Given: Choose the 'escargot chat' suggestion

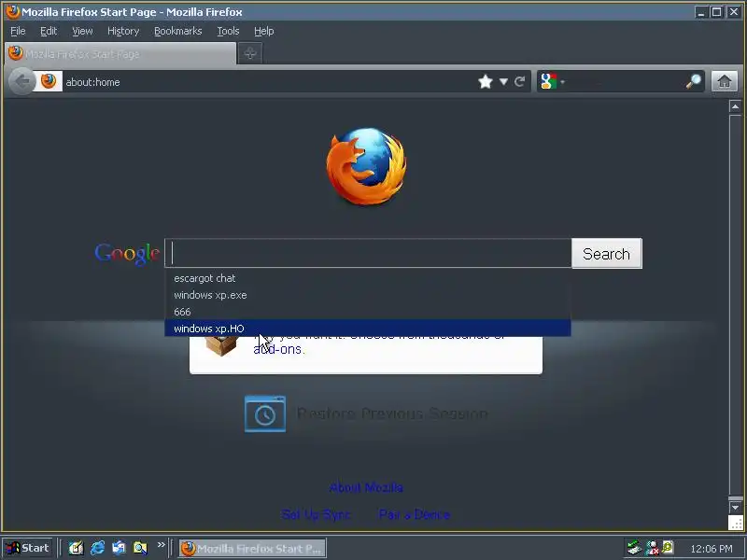Looking at the screenshot, I should point(367,278).
